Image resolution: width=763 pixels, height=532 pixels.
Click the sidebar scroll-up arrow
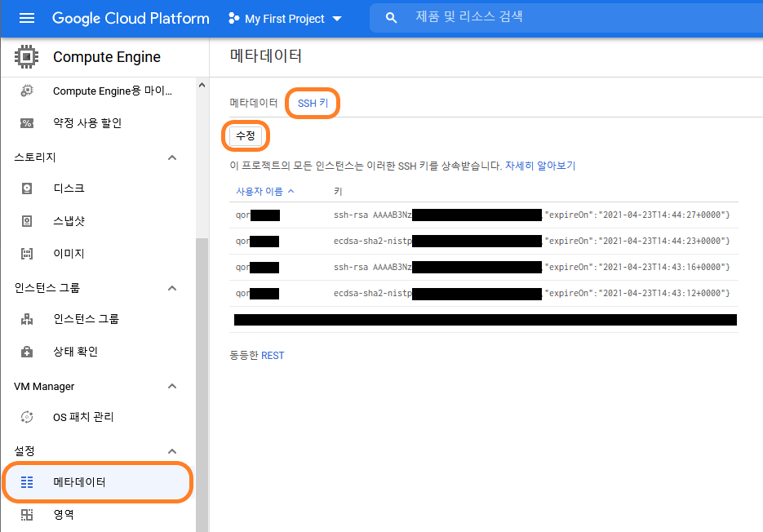tap(202, 85)
